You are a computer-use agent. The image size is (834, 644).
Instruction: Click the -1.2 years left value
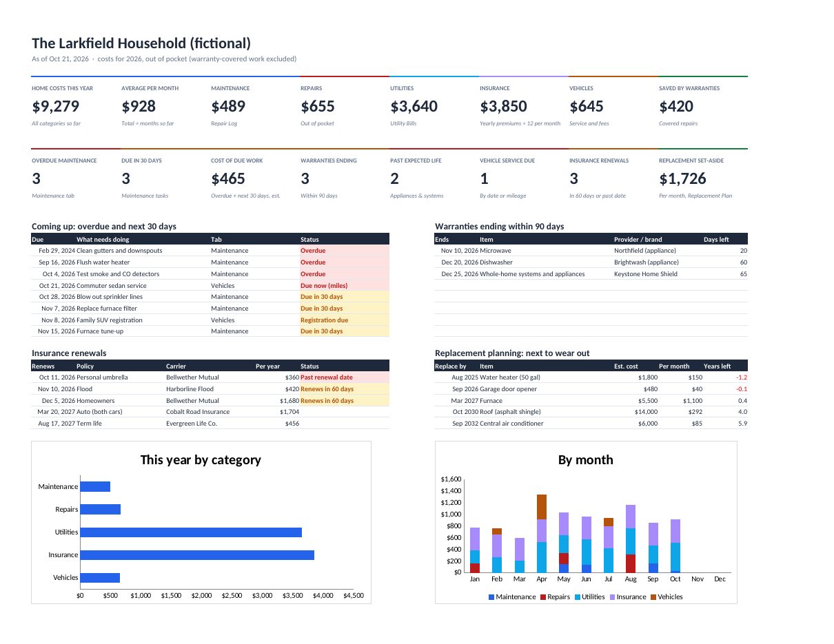(x=742, y=377)
